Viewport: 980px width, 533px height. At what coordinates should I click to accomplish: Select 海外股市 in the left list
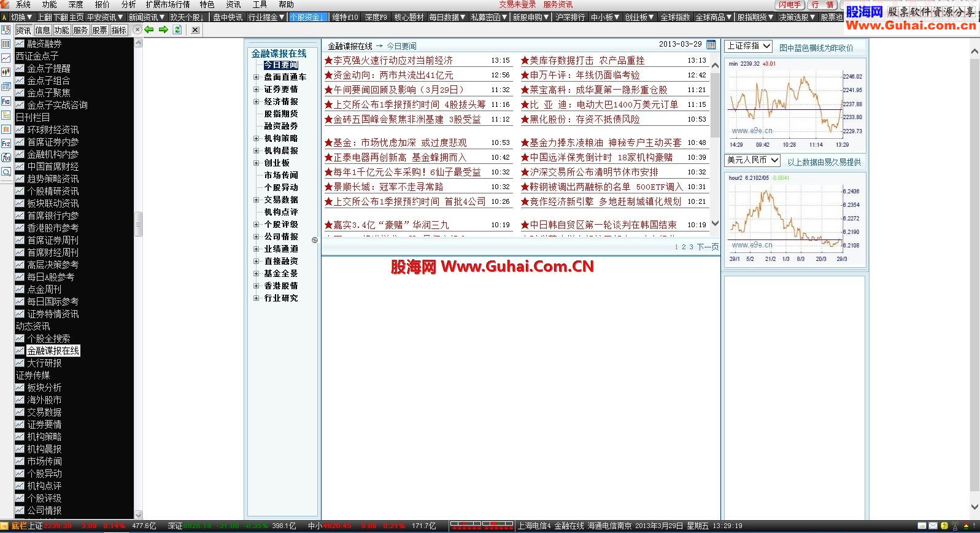[x=44, y=400]
